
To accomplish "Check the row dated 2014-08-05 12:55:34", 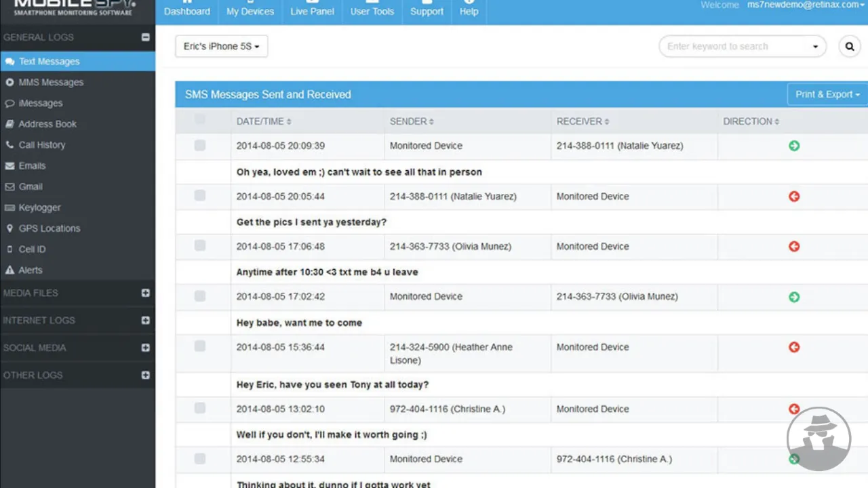I will [x=199, y=459].
